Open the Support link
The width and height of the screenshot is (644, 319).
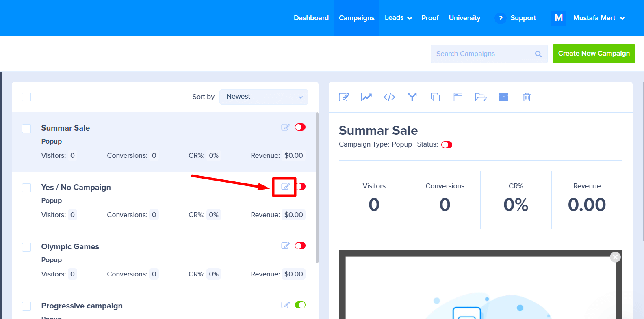coord(523,18)
